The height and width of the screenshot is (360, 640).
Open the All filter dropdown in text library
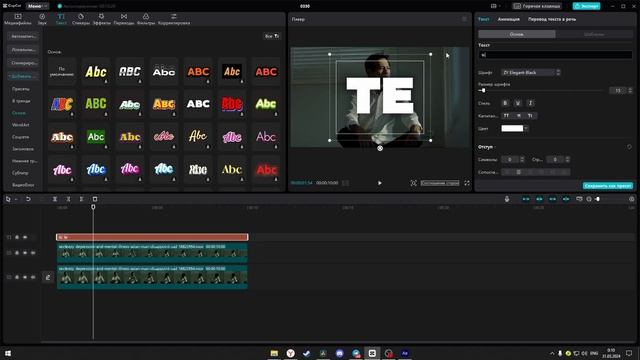click(x=272, y=36)
